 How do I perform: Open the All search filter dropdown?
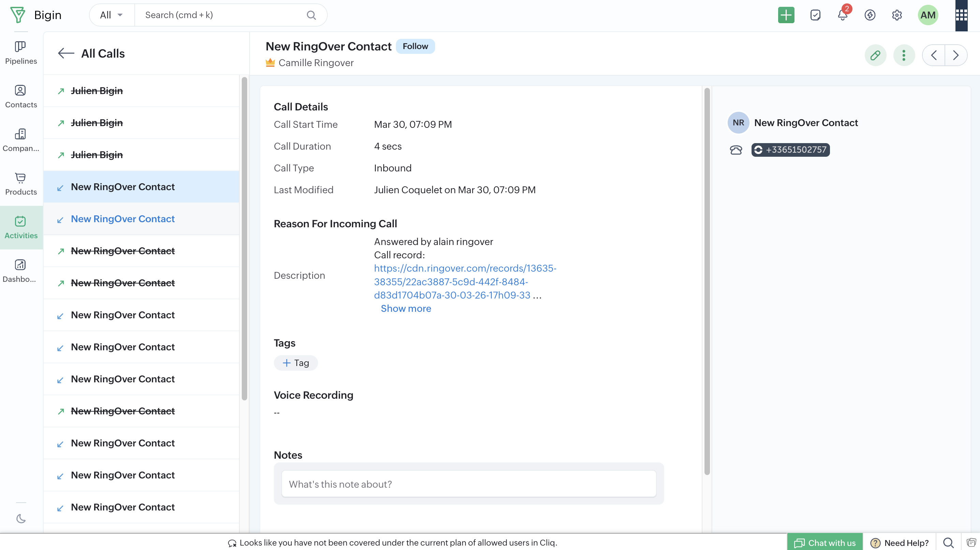point(111,15)
